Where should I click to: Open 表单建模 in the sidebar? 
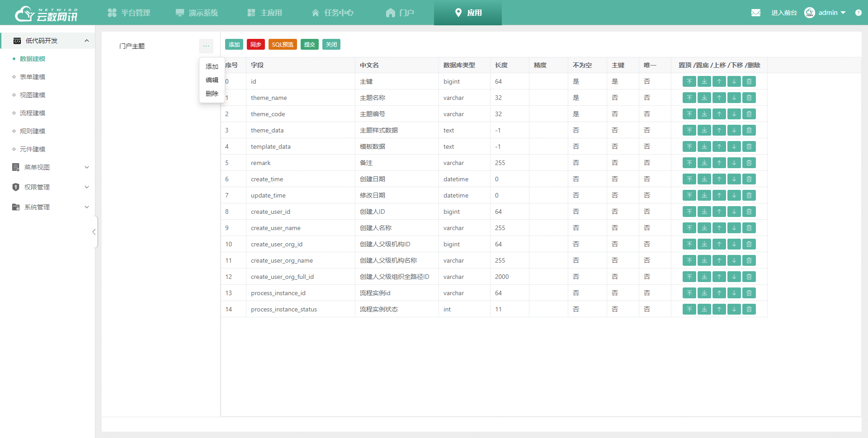[x=33, y=77]
